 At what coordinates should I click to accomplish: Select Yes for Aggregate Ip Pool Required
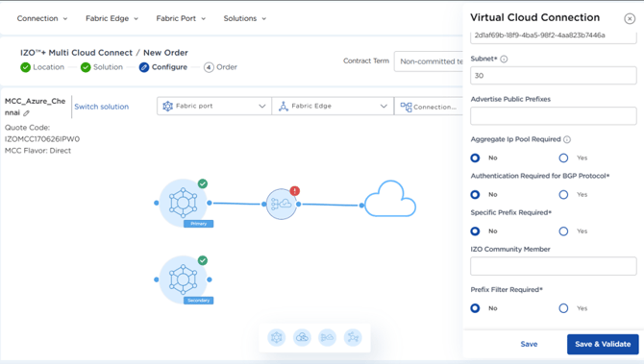point(563,158)
